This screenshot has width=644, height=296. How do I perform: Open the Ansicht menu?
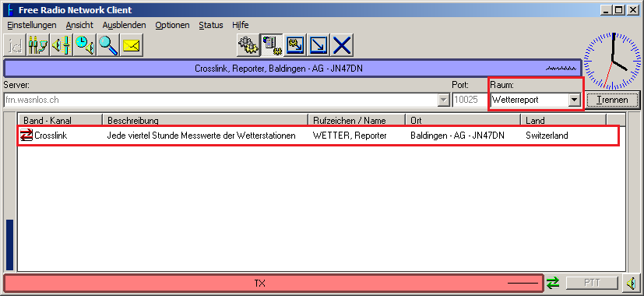(79, 25)
